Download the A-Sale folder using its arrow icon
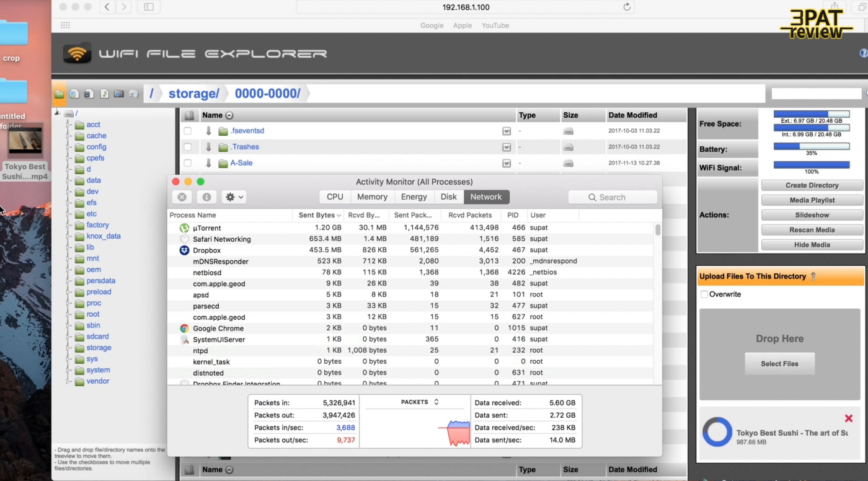Image resolution: width=868 pixels, height=481 pixels. coord(208,163)
